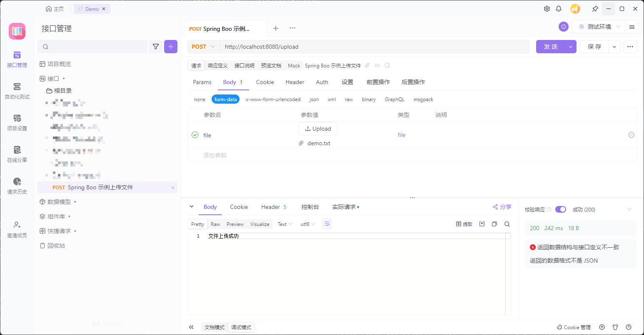Screen dimensions: 644x335
Task: Click the link icon beside interface name
Action: (367, 65)
